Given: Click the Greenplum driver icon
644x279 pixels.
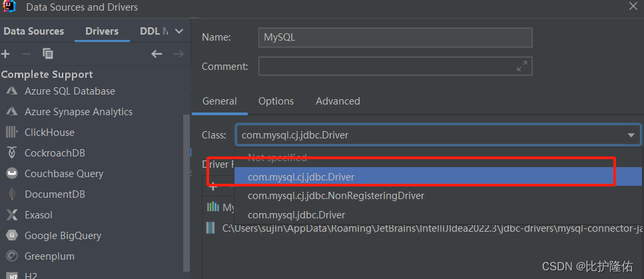Looking at the screenshot, I should (x=11, y=256).
